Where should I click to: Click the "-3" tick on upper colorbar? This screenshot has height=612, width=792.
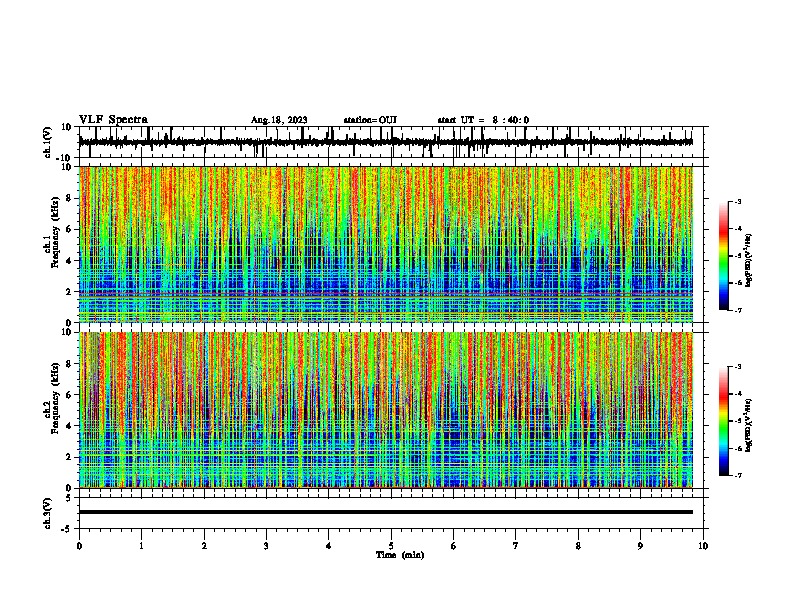coord(737,201)
